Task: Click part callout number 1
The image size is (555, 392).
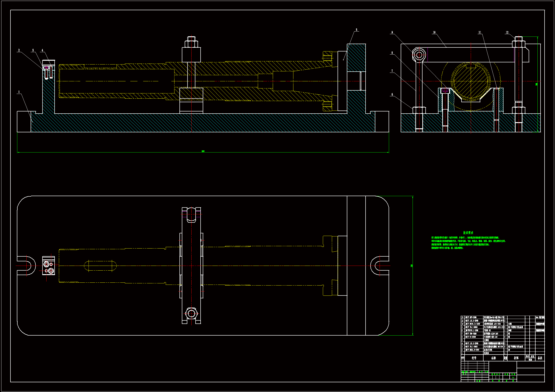Action: [x=19, y=92]
